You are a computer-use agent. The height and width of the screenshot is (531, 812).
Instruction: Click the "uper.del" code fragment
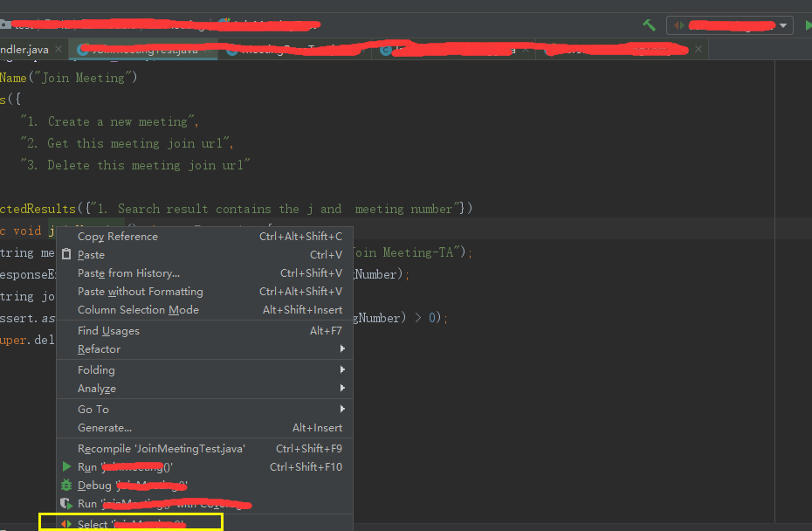(27, 340)
